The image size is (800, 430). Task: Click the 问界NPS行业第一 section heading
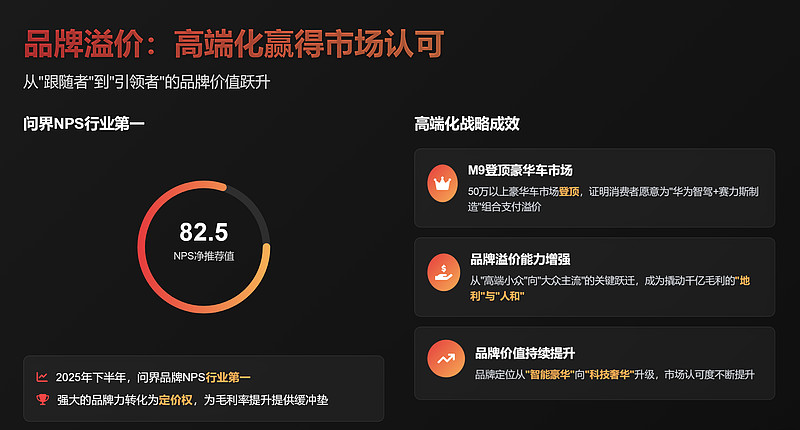[84, 123]
